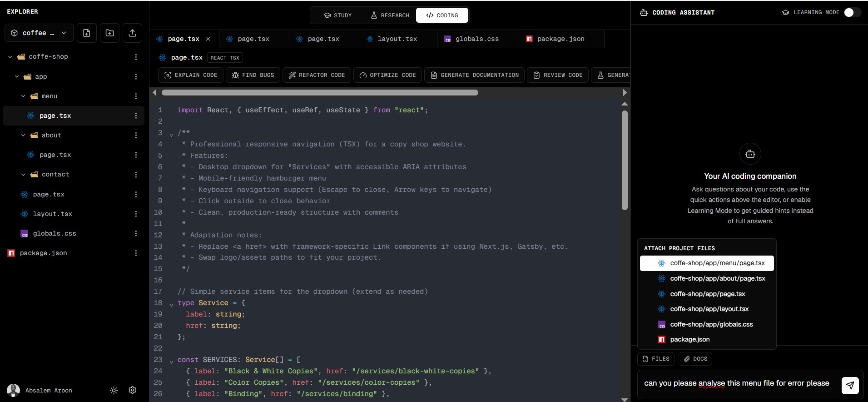Click Absalem Aroon user avatar

13,390
